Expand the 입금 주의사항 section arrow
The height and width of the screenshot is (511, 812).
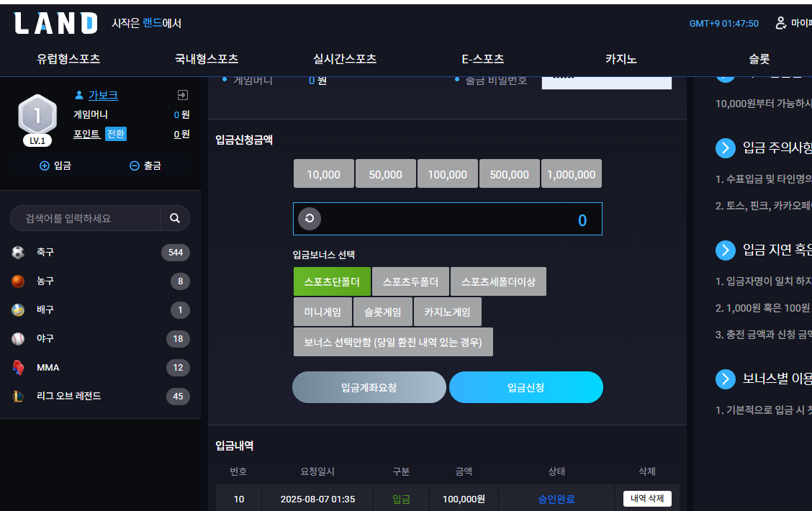pos(726,148)
